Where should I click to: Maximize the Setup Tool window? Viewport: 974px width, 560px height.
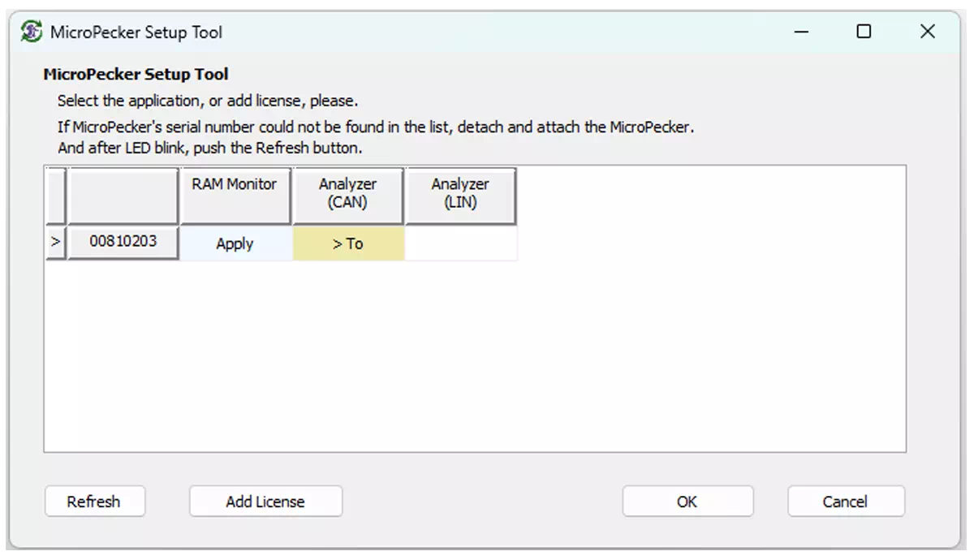pos(864,32)
